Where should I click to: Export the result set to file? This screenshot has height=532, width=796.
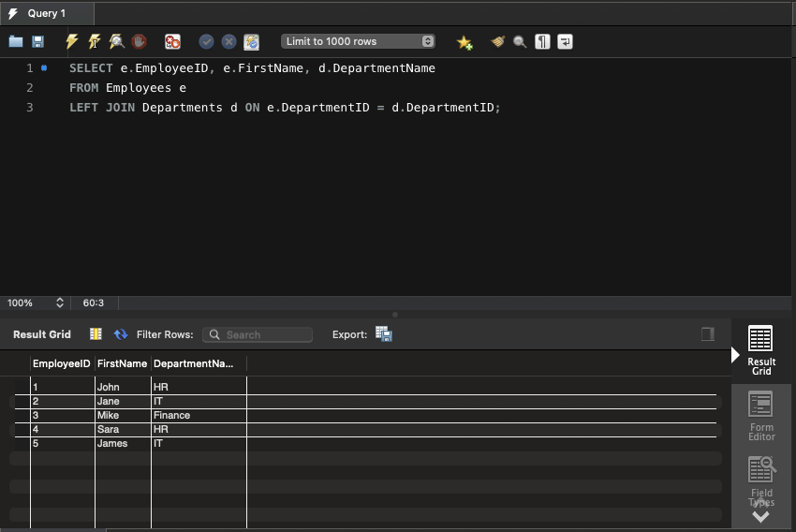click(383, 334)
